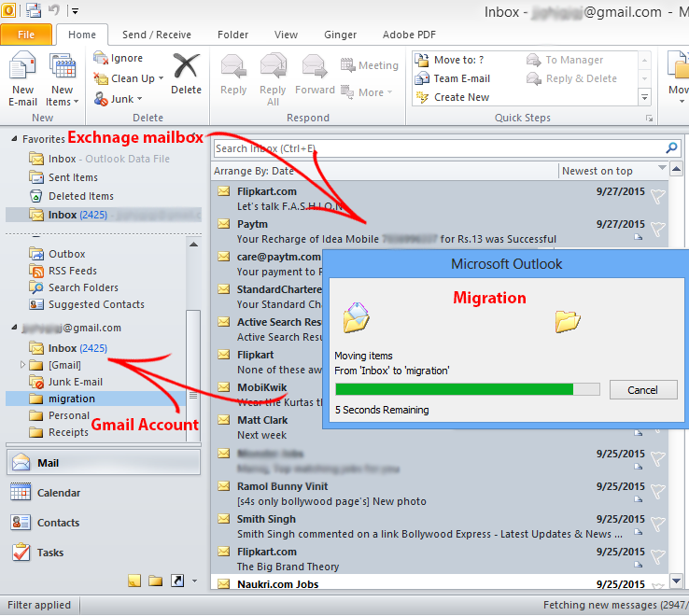Choose Reply All
Viewport: 689px width, 616px height.
pos(273,78)
